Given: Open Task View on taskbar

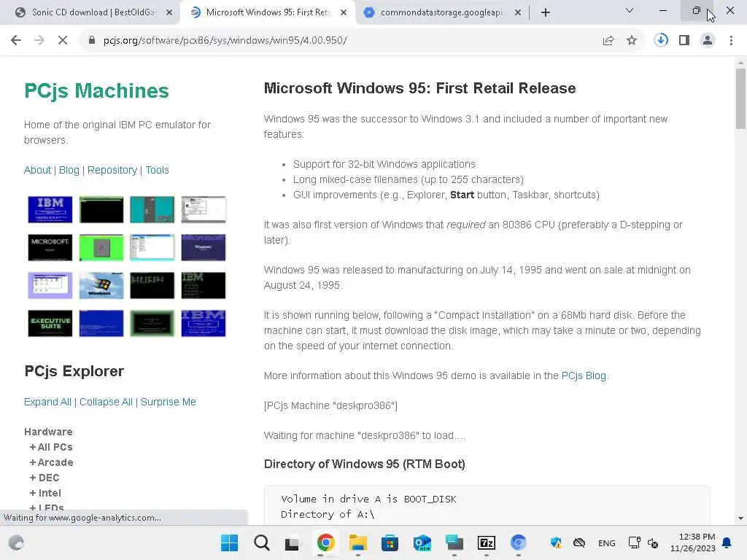Looking at the screenshot, I should tap(293, 542).
